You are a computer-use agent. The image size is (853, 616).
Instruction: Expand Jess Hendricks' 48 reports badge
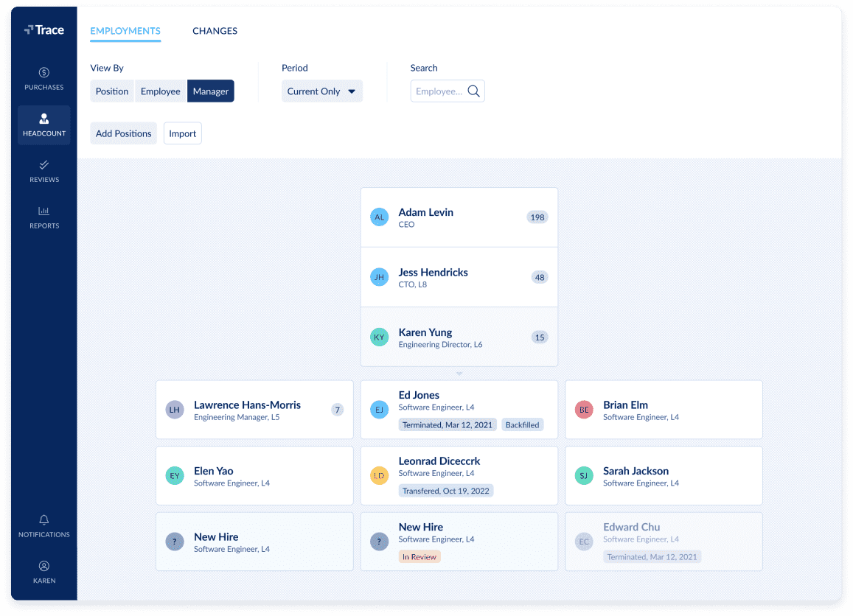coord(540,277)
